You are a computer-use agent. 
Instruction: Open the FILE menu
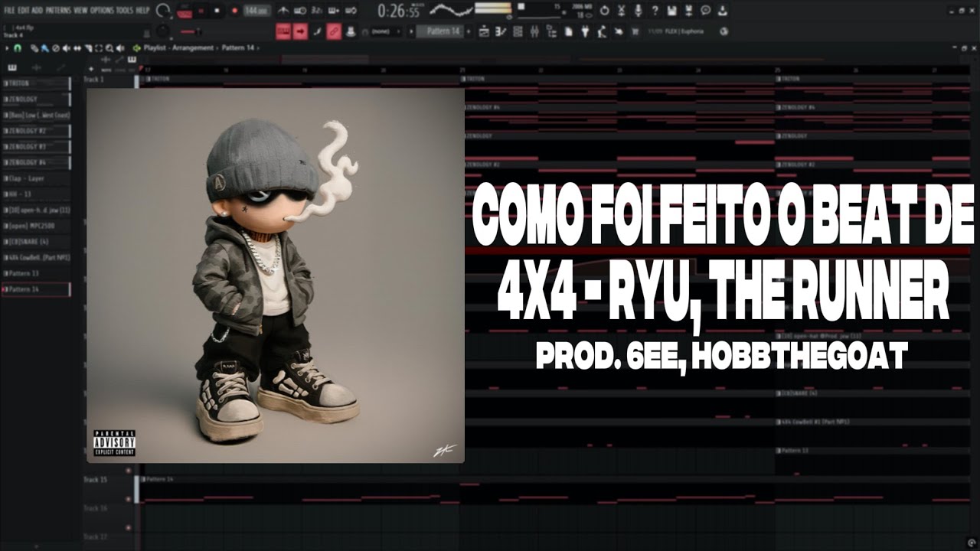[8, 11]
